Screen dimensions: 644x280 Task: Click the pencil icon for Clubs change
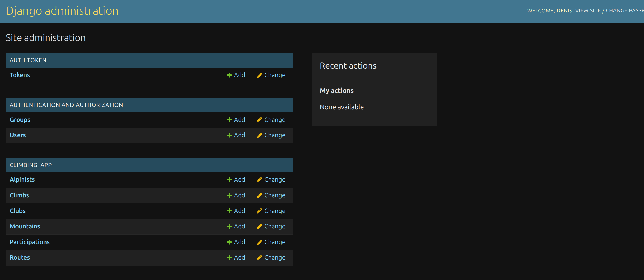coord(259,211)
